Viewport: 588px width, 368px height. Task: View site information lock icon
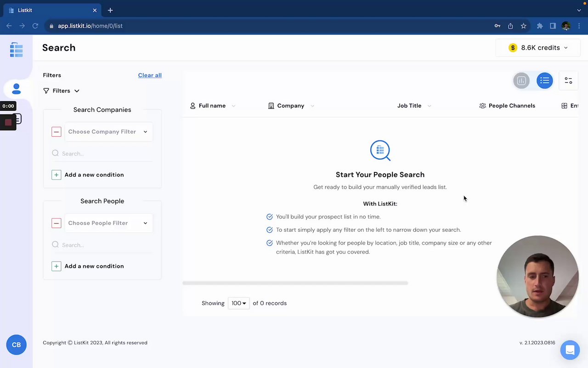tap(51, 26)
